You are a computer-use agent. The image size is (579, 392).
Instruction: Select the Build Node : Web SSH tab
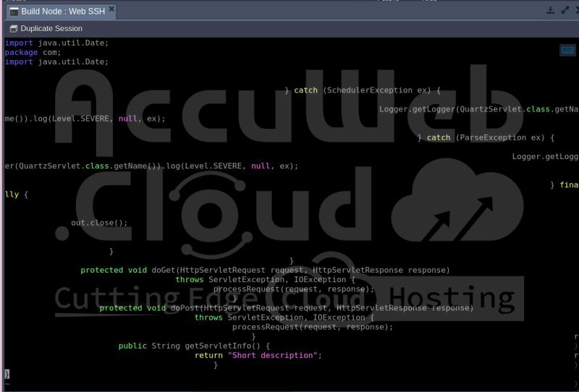[x=62, y=12]
